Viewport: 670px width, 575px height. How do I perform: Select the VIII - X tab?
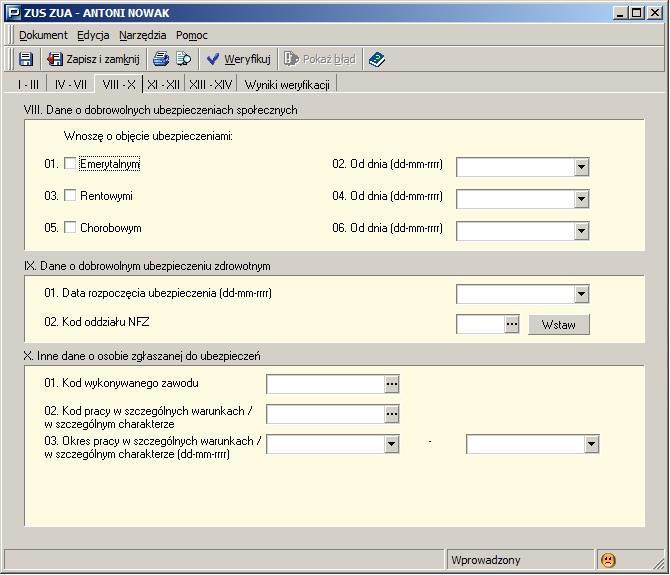click(x=119, y=84)
